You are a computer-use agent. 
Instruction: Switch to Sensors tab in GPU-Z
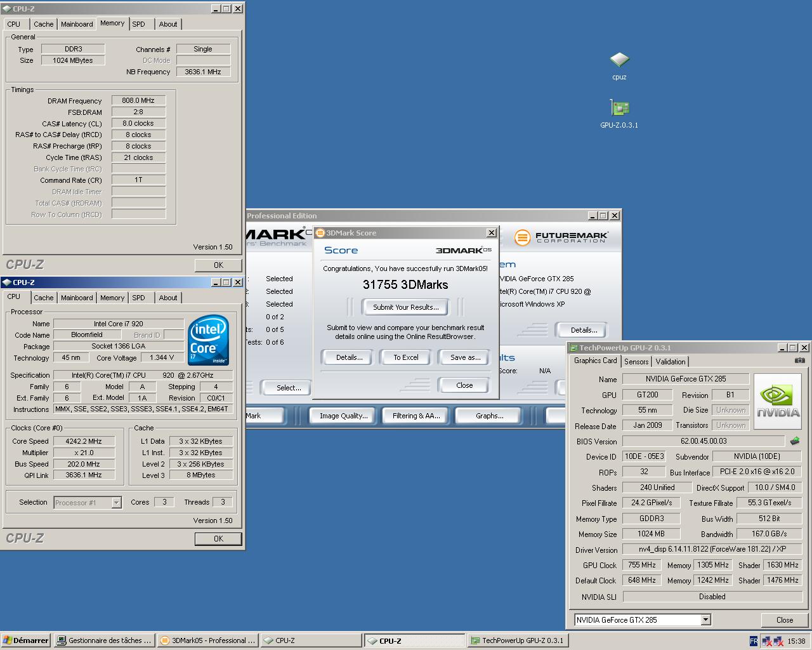[x=636, y=362]
